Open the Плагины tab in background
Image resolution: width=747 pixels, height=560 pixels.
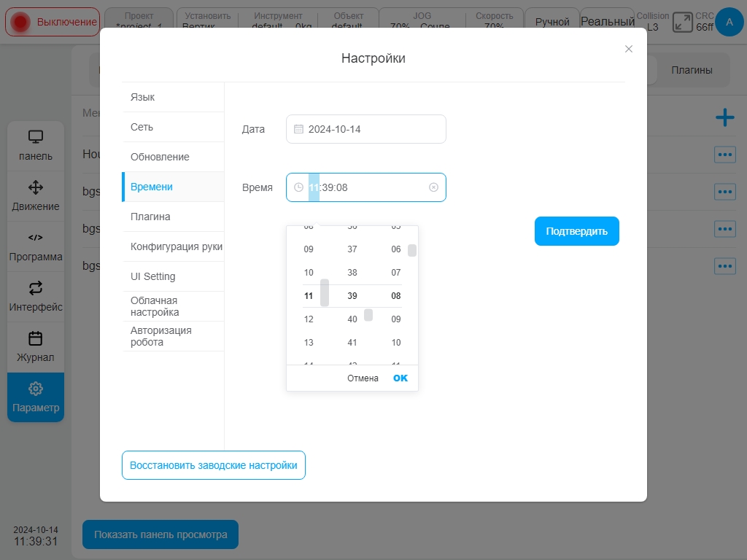click(692, 70)
